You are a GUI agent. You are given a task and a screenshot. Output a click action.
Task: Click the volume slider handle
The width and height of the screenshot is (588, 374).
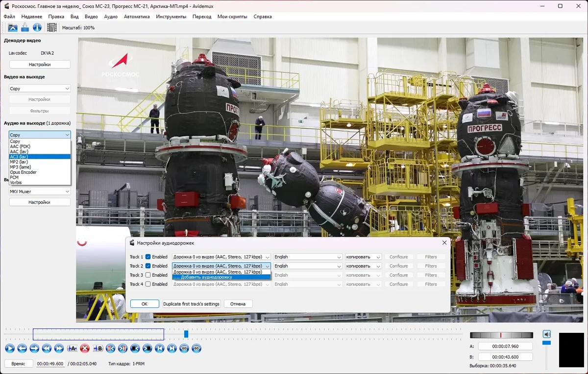click(x=547, y=343)
